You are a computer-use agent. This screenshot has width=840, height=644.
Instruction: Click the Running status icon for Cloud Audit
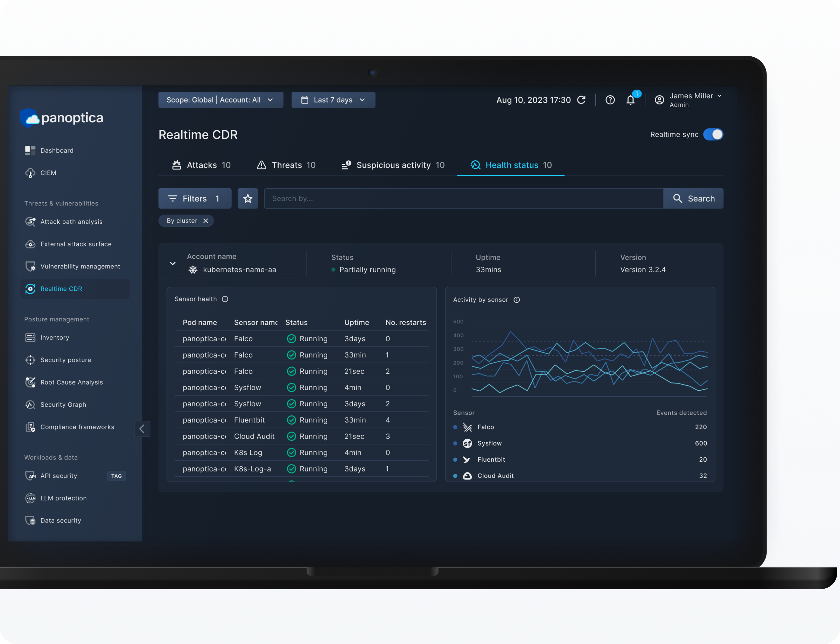point(291,436)
